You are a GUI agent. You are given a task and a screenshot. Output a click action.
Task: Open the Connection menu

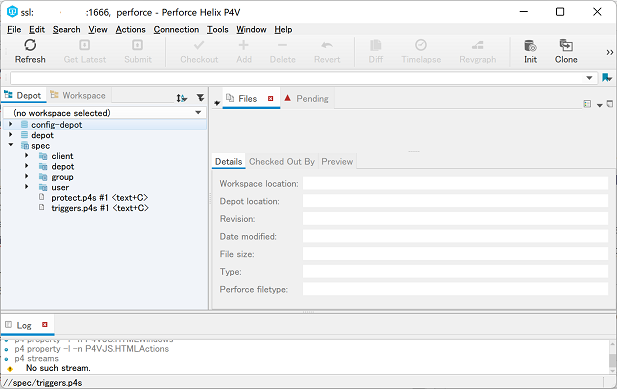pyautogui.click(x=176, y=29)
